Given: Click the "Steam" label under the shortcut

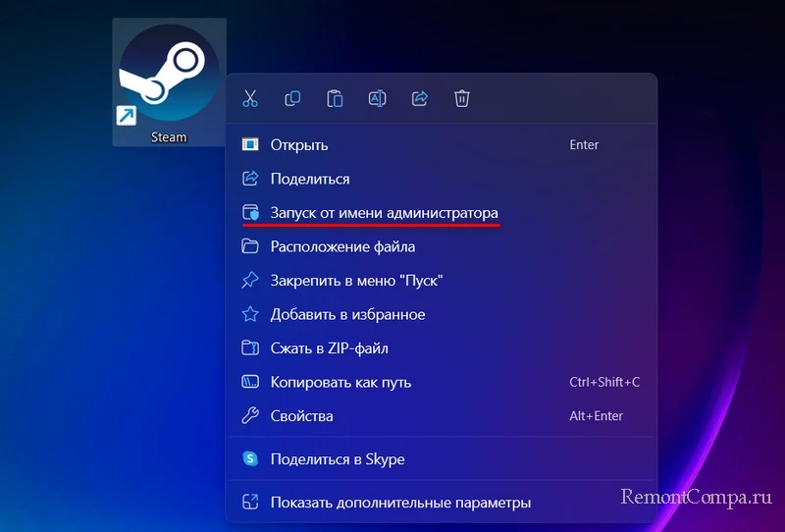Looking at the screenshot, I should pos(169,137).
